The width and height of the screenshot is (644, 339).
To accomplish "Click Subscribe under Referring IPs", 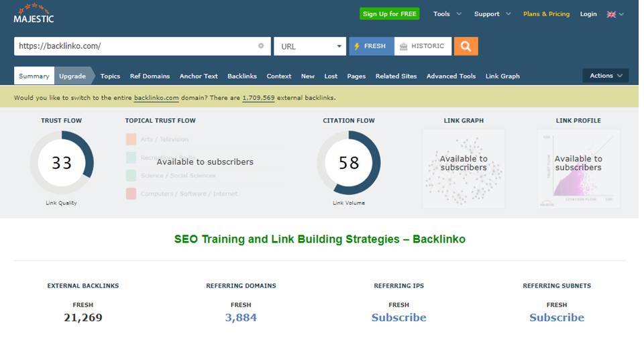I will click(x=398, y=318).
